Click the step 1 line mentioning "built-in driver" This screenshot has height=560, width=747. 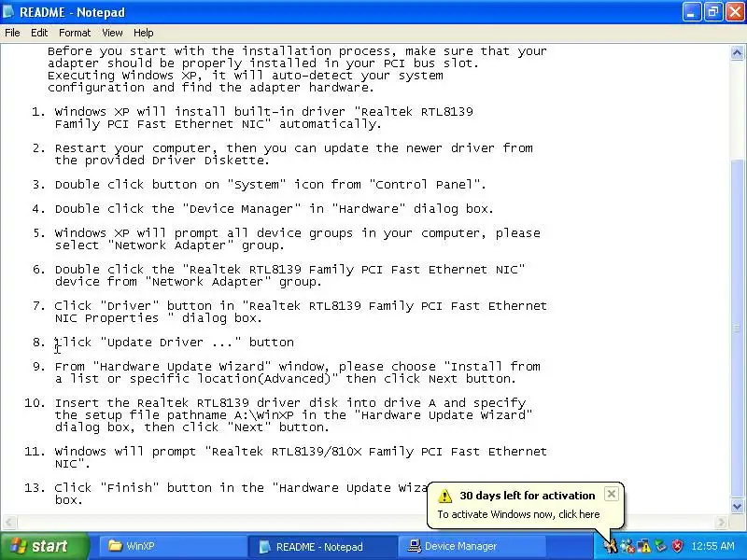(x=264, y=112)
